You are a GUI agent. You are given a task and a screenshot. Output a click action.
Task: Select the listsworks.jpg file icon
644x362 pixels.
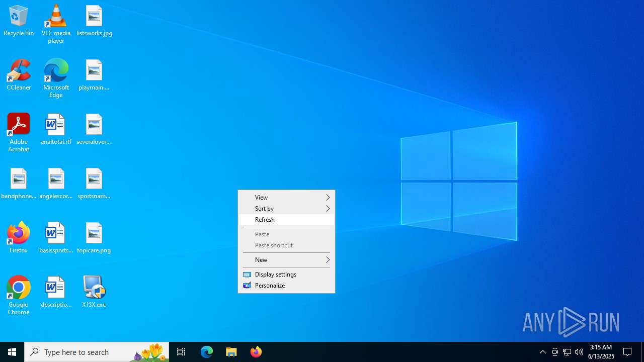94,20
